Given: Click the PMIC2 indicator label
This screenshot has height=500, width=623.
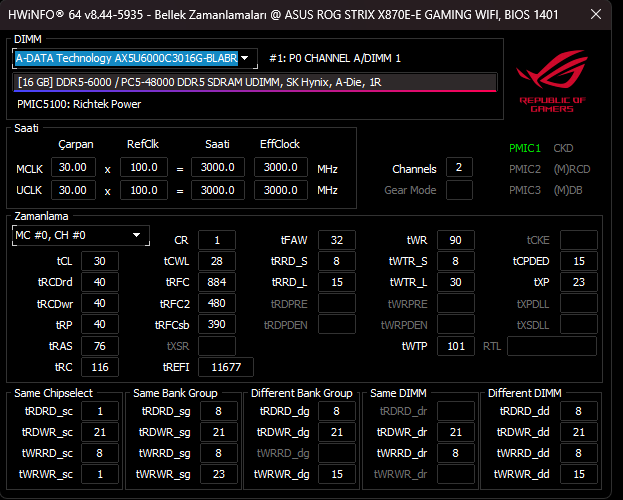Looking at the screenshot, I should 525,169.
